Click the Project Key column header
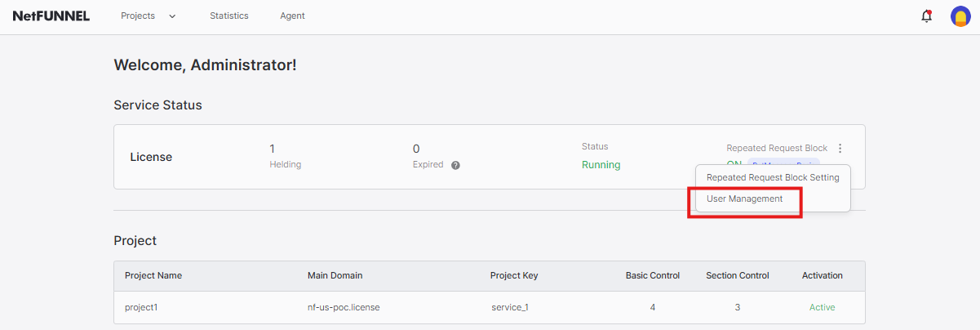 point(514,275)
